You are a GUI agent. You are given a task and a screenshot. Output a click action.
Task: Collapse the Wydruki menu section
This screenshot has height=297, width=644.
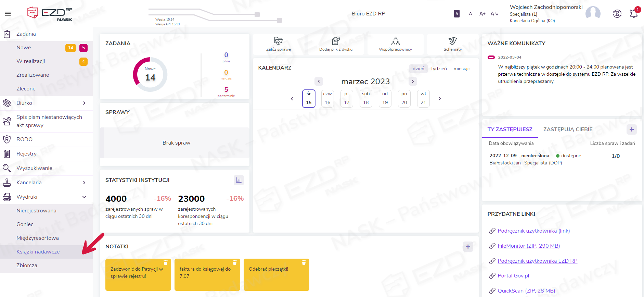(84, 197)
